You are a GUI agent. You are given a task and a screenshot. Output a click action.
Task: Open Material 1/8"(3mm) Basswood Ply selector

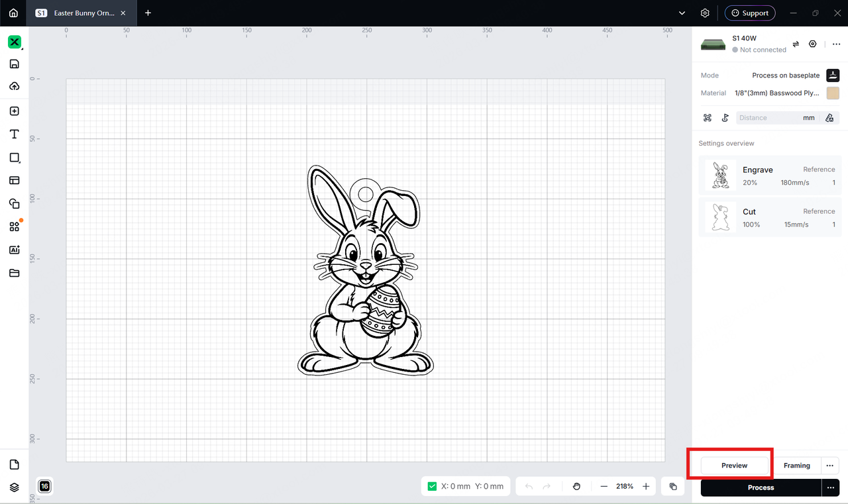pyautogui.click(x=777, y=93)
